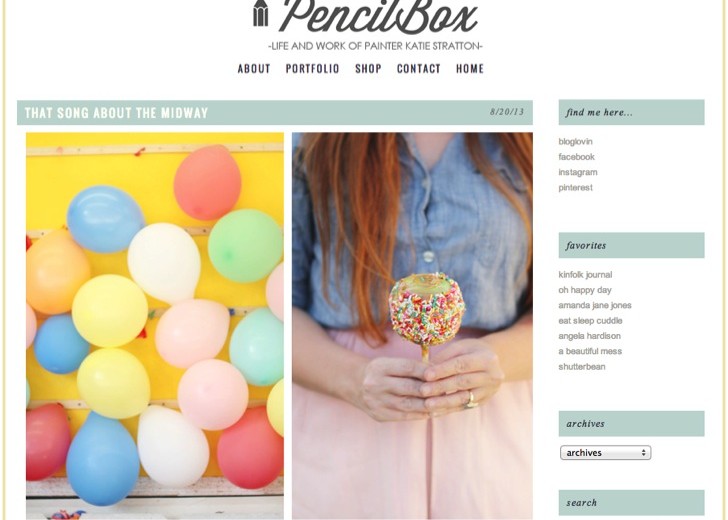Open That Song About the Midway post
The width and height of the screenshot is (728, 520).
pos(117,113)
